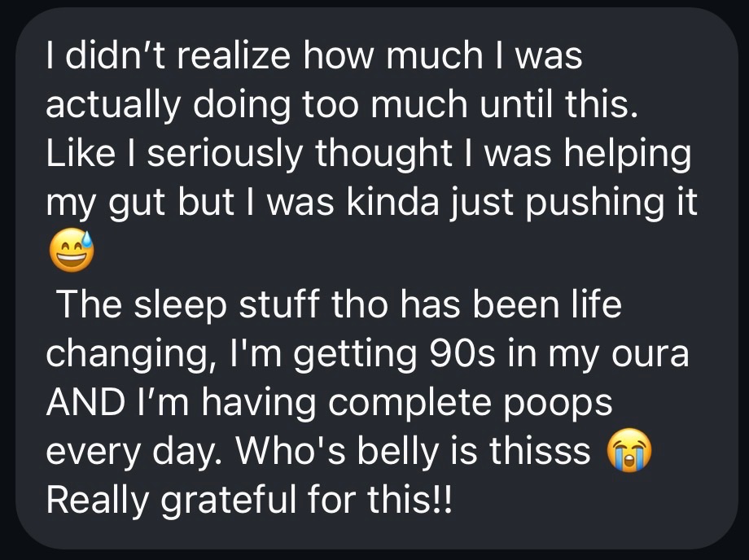Click the word 'belly' in the message
This screenshot has width=749, height=560.
pyautogui.click(x=398, y=452)
